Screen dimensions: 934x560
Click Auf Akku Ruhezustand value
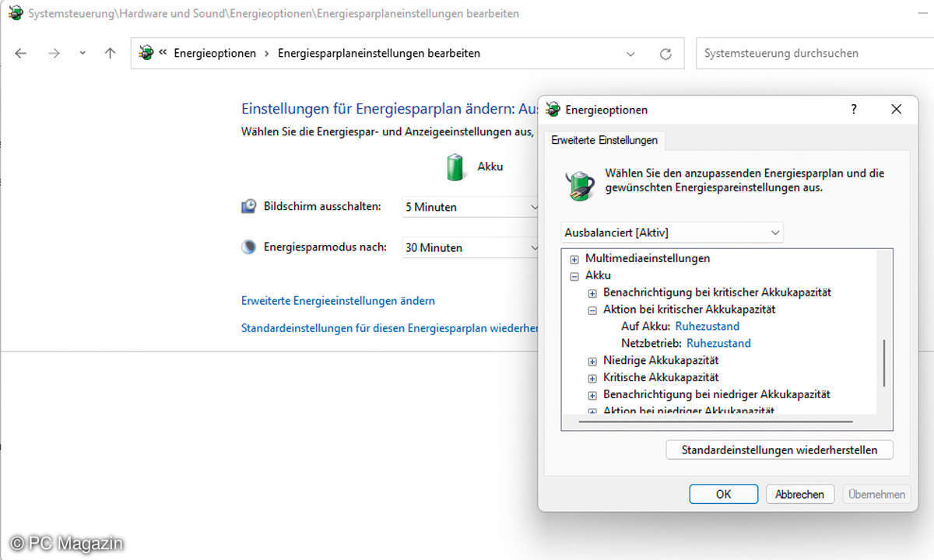(708, 326)
